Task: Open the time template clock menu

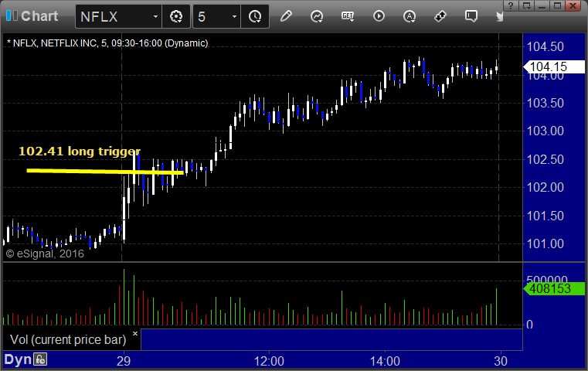Action: (x=255, y=16)
